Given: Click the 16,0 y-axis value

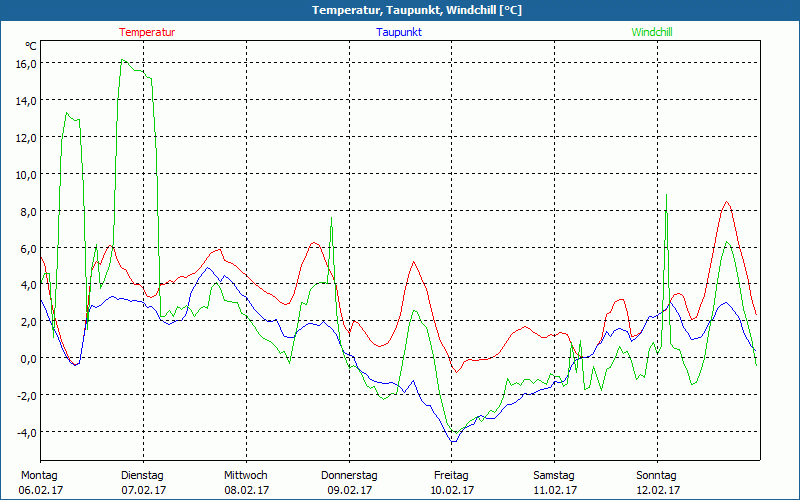Looking at the screenshot, I should coord(26,63).
